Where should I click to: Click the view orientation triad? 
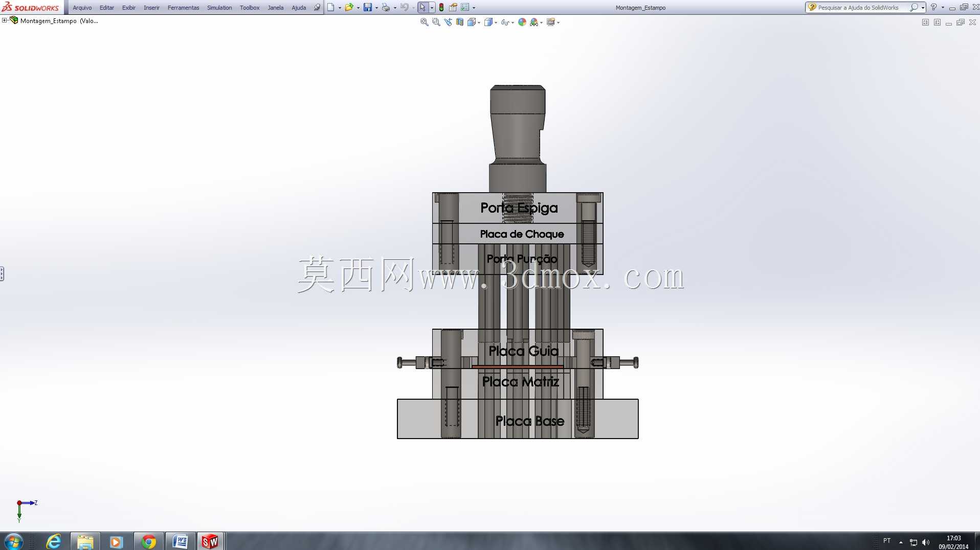[26, 510]
